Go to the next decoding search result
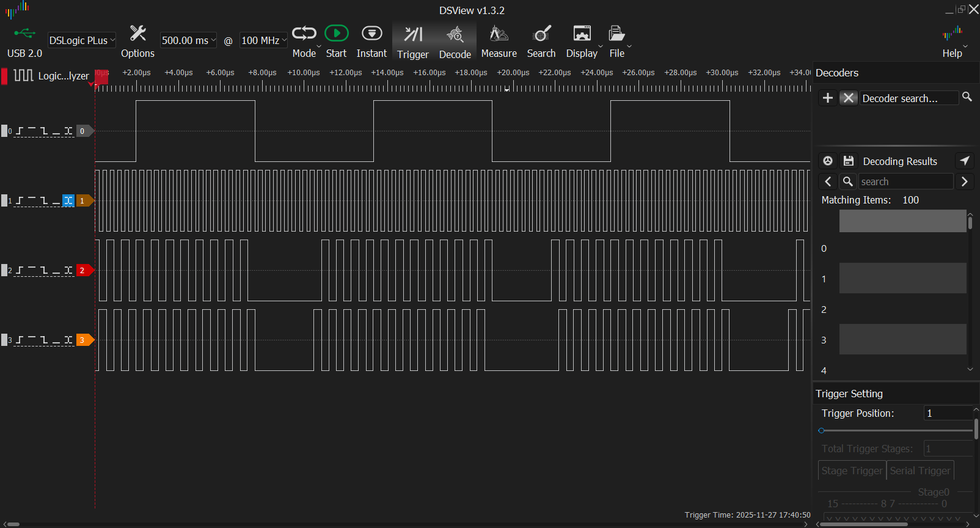 [x=965, y=182]
